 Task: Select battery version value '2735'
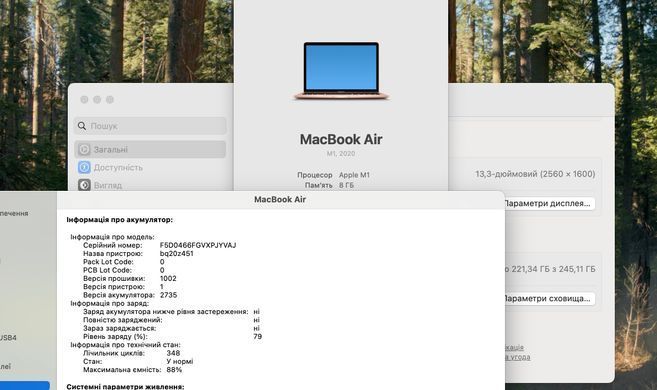click(x=168, y=295)
